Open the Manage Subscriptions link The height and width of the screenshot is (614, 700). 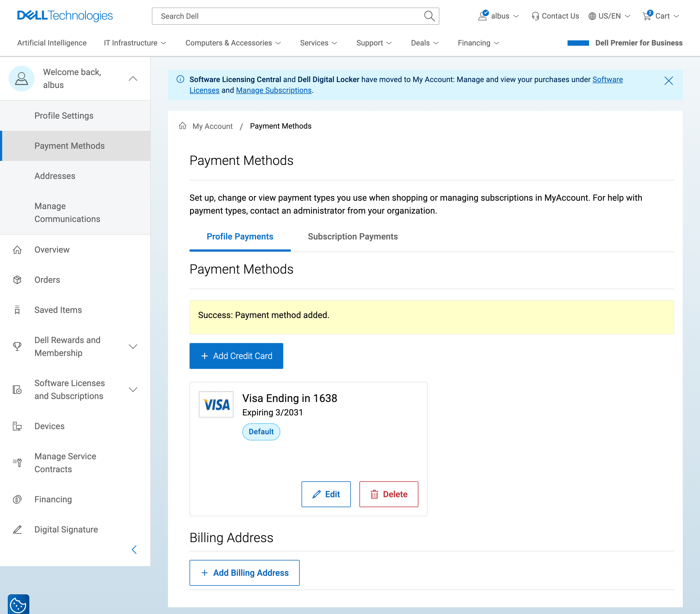click(x=273, y=90)
